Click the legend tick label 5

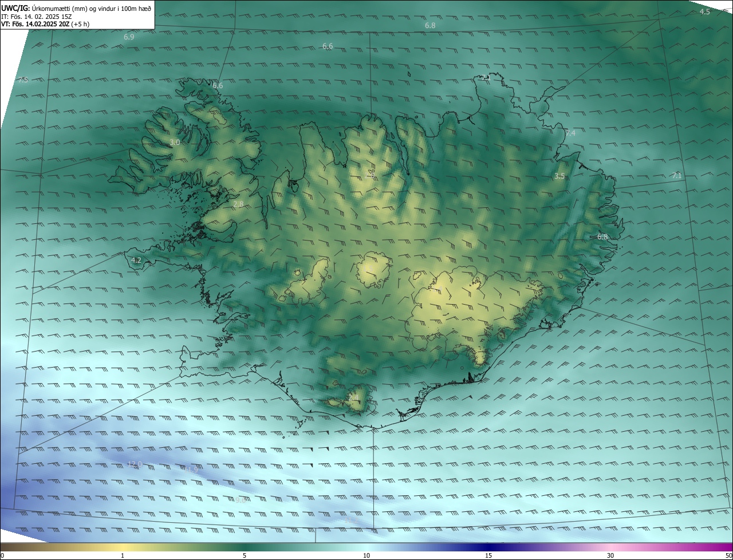coord(245,555)
